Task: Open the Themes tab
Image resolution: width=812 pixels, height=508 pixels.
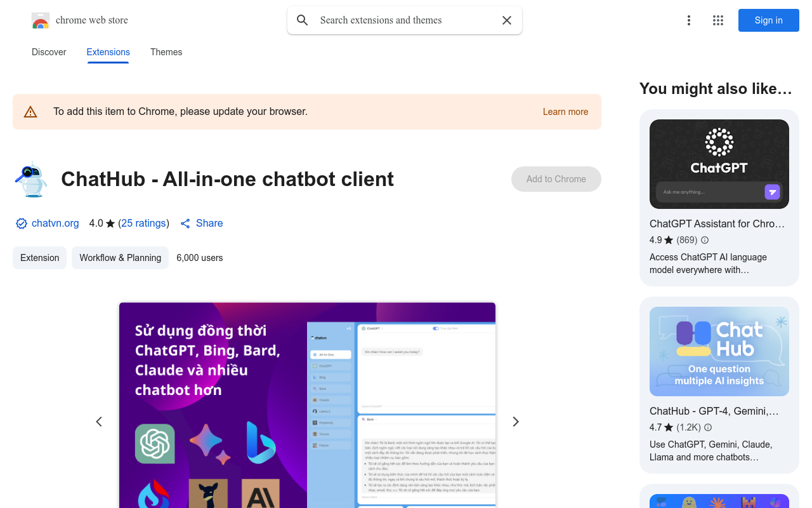Action: pos(166,52)
